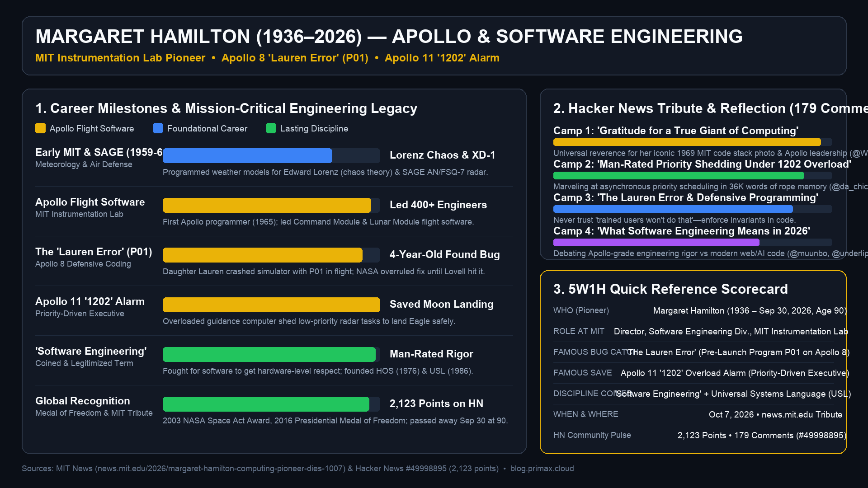Screen dimensions: 868x488
Task: Click the 'Software Engineering' green progress bar
Action: click(x=271, y=354)
